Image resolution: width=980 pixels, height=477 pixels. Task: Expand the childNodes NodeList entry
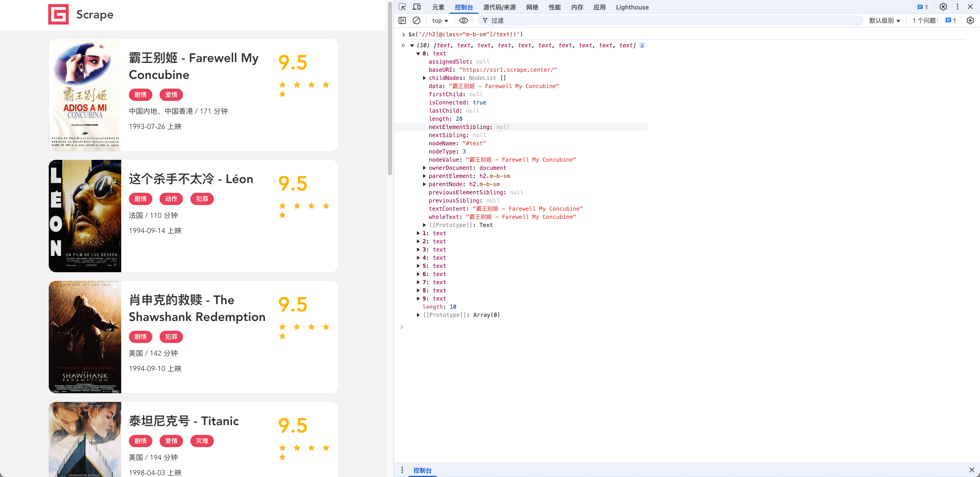(x=425, y=78)
